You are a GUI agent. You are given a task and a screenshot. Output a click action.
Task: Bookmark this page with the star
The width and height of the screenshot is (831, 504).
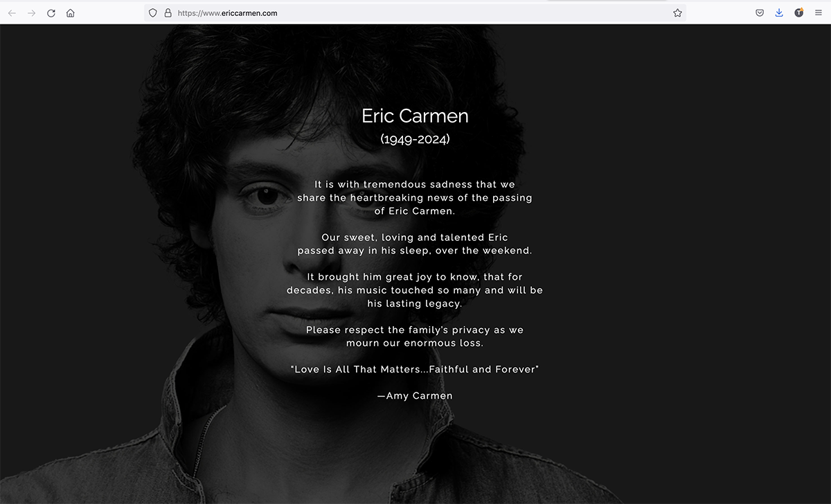click(677, 12)
